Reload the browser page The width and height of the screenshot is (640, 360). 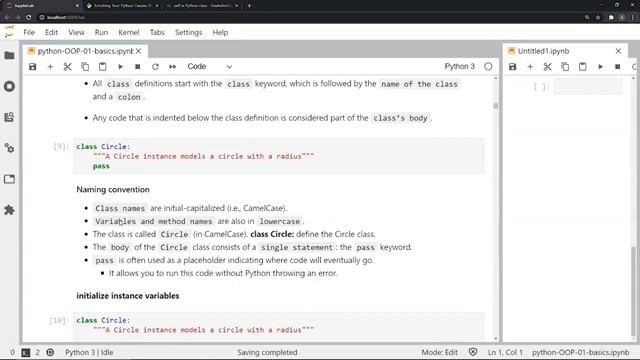pos(28,18)
